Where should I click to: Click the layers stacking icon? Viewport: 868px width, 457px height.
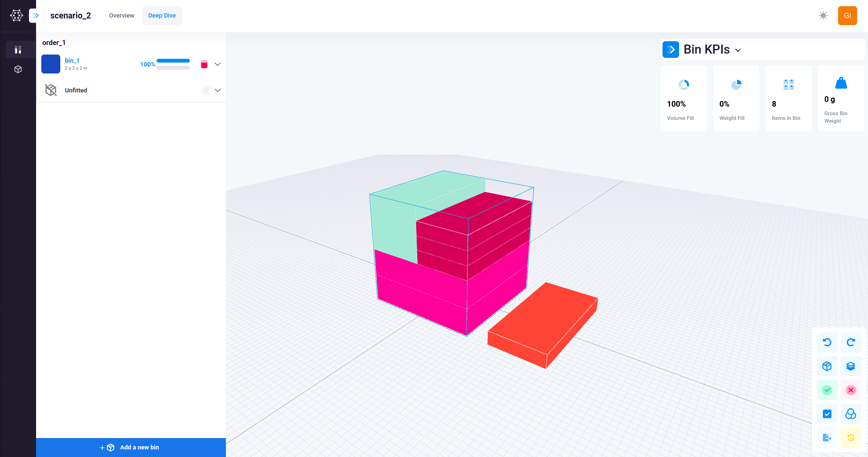[x=851, y=366]
